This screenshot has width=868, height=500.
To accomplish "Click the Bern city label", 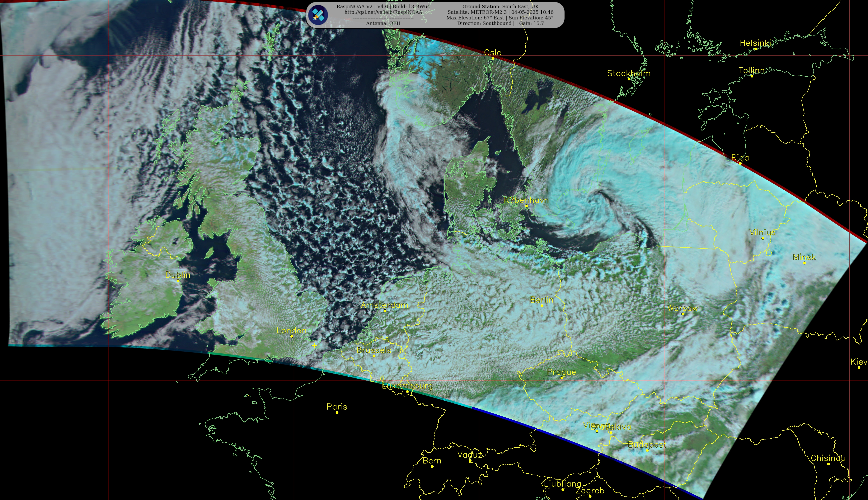I will pyautogui.click(x=432, y=461).
